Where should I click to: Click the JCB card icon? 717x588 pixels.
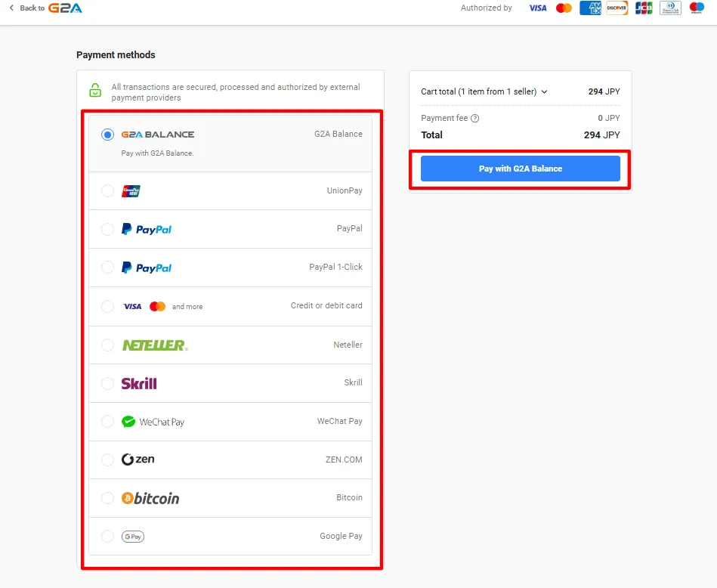point(644,8)
